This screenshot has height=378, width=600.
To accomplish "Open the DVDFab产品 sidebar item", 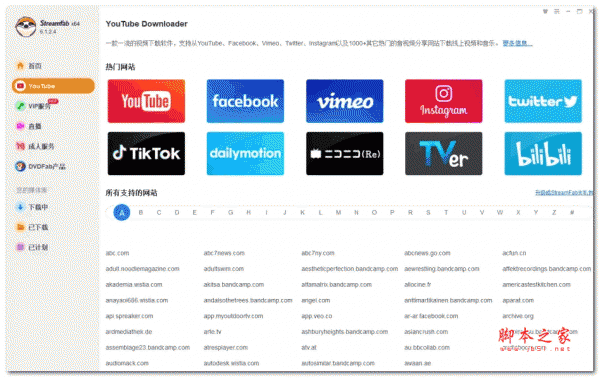I will 53,166.
